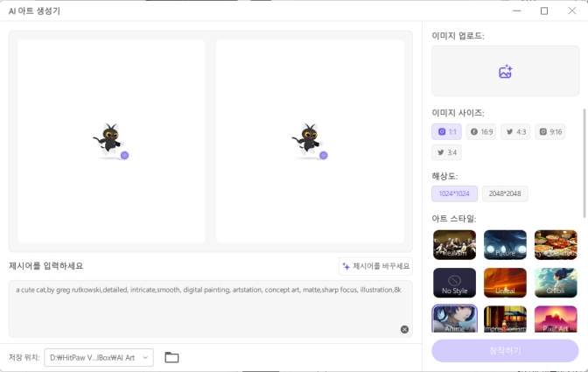Choose the 3:4 image size
This screenshot has height=372, width=588.
point(446,152)
